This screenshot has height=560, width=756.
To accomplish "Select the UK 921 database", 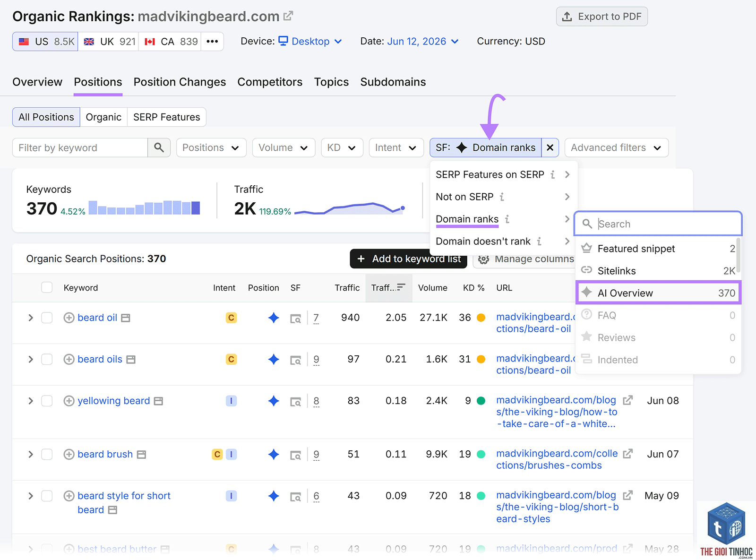I will click(109, 42).
